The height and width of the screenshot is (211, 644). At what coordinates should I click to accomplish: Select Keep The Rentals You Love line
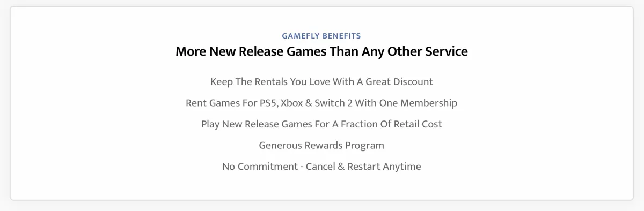[321, 82]
